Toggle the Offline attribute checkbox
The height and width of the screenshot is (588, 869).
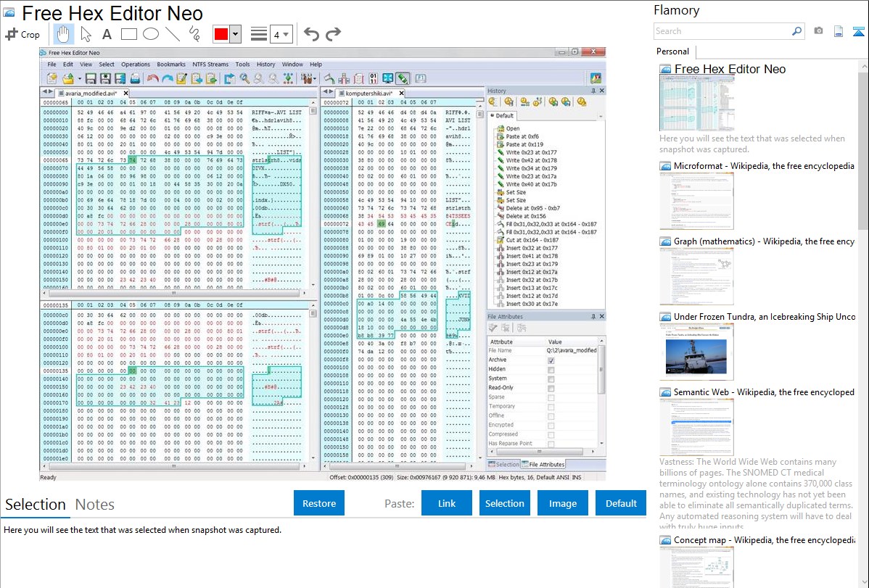coord(551,416)
